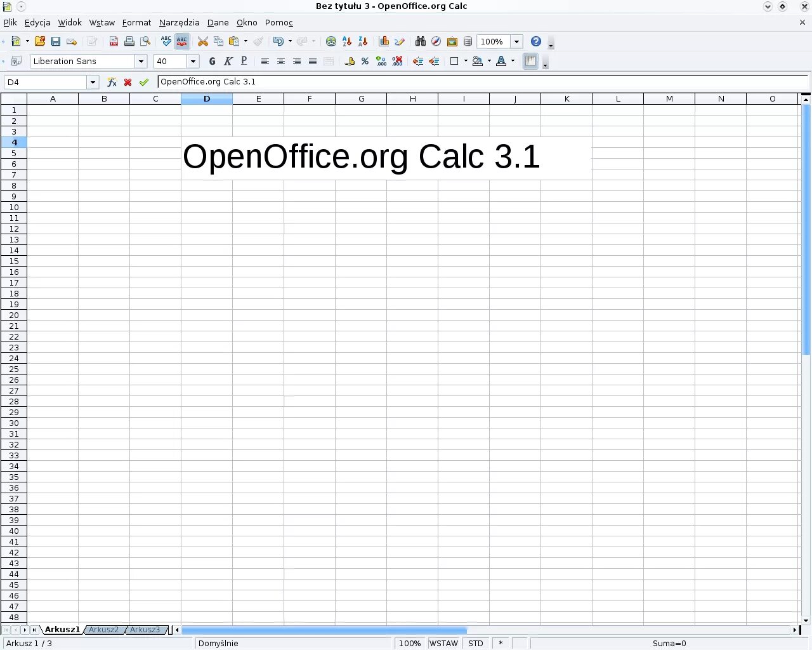Open the Undo history dropdown arrow

pyautogui.click(x=290, y=41)
